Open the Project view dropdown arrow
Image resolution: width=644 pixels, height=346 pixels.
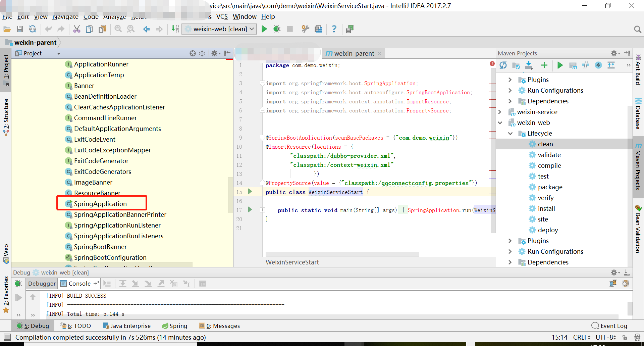59,54
